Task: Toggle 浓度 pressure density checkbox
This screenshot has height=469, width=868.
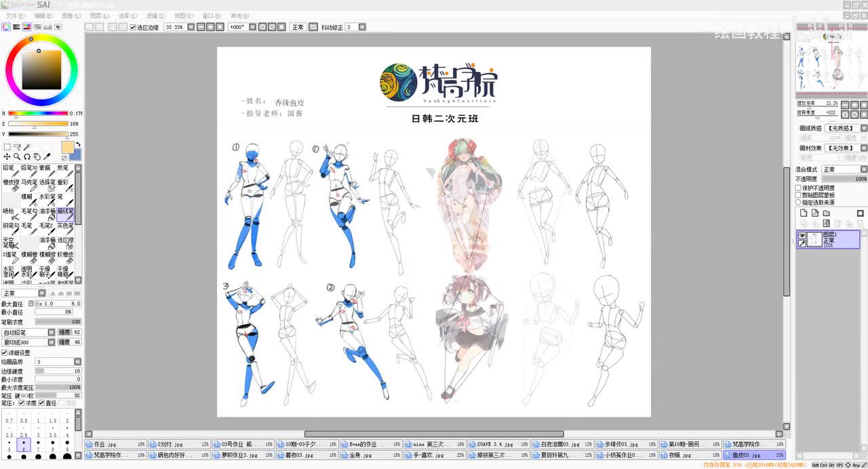Action: click(21, 403)
